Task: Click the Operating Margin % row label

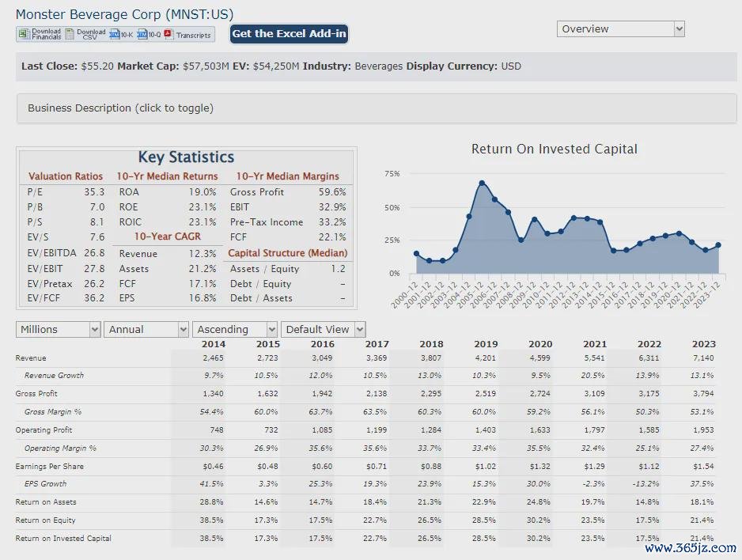Action: click(x=60, y=448)
